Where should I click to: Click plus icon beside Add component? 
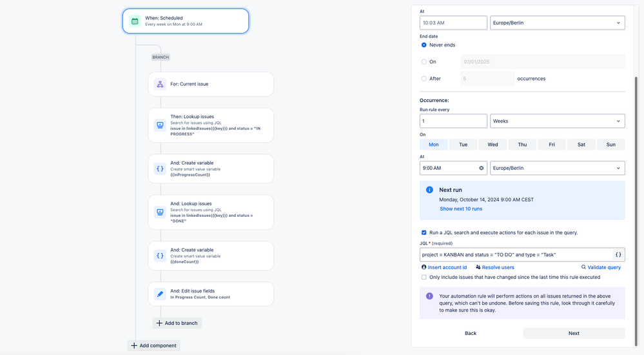[134, 345]
